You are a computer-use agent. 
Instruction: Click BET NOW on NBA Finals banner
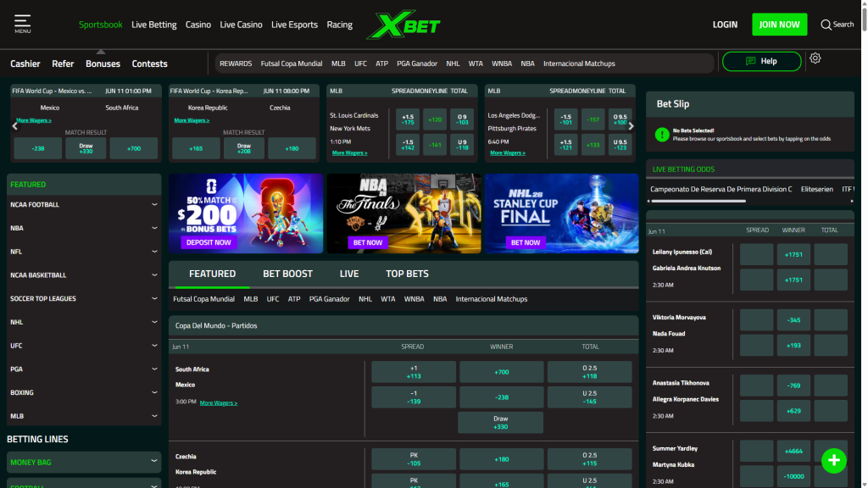click(x=368, y=242)
